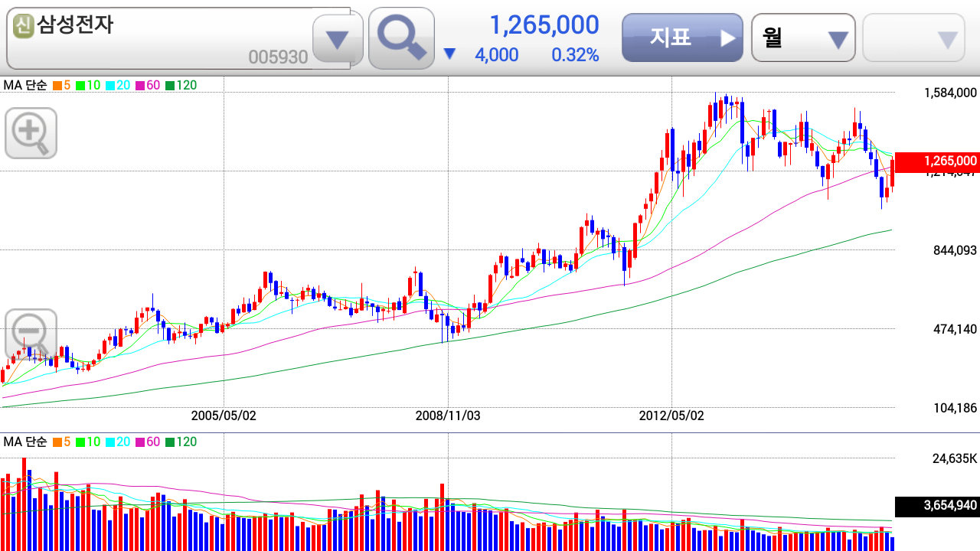Click the stock code 005930
Image resolution: width=980 pixels, height=551 pixels.
click(x=278, y=57)
